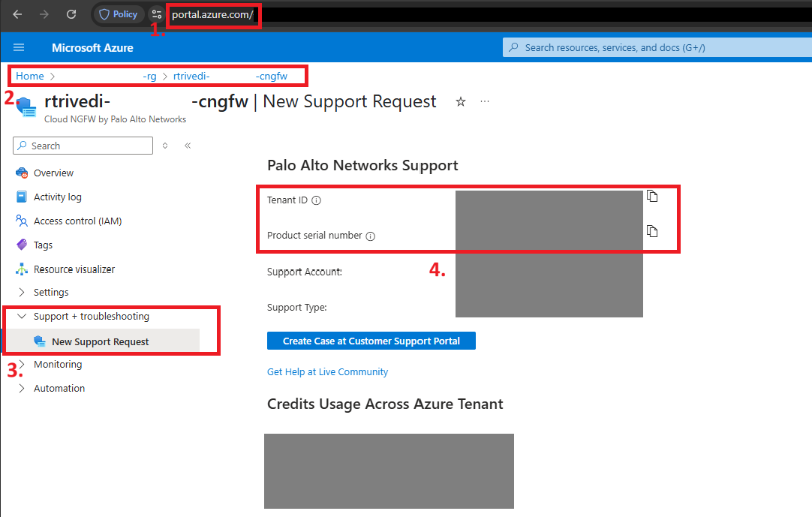This screenshot has height=517, width=812.
Task: Click the Resource visualizer icon
Action: (x=22, y=269)
